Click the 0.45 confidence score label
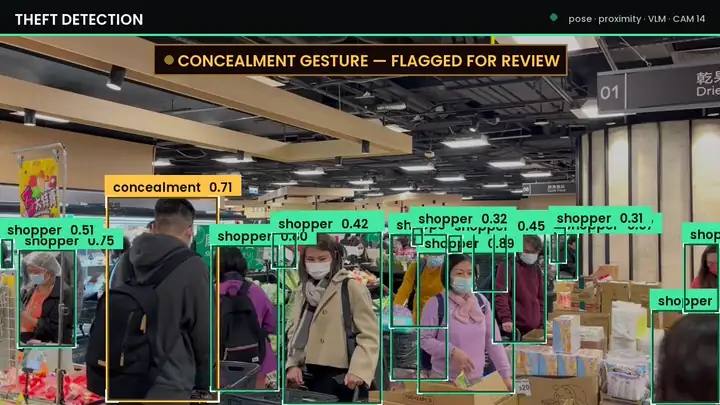 (531, 225)
